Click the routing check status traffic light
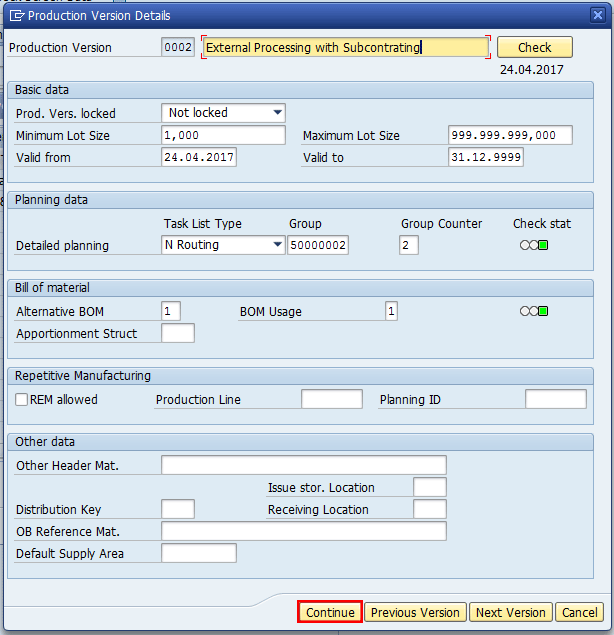 [x=533, y=245]
